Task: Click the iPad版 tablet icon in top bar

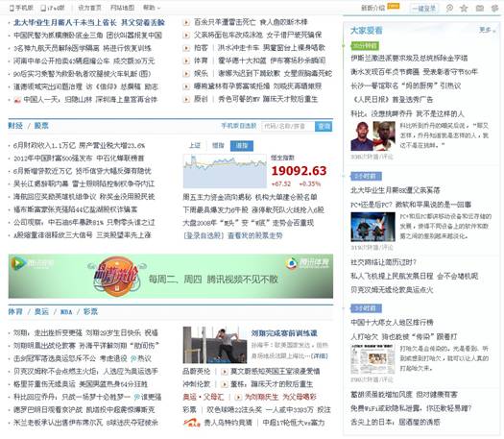Action: pyautogui.click(x=43, y=8)
